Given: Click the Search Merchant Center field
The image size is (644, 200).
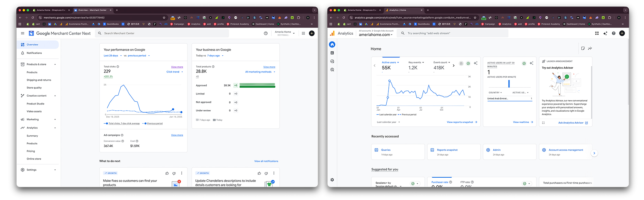Looking at the screenshot, I should (x=162, y=33).
